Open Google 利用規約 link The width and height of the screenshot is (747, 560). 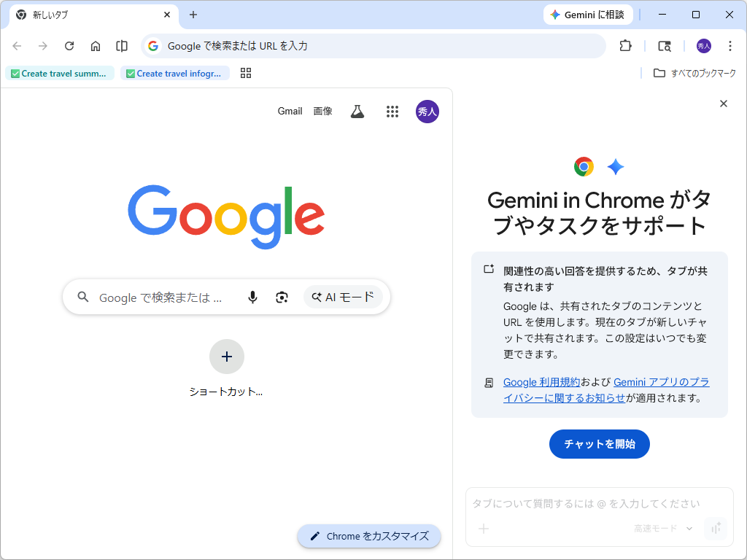pos(542,382)
